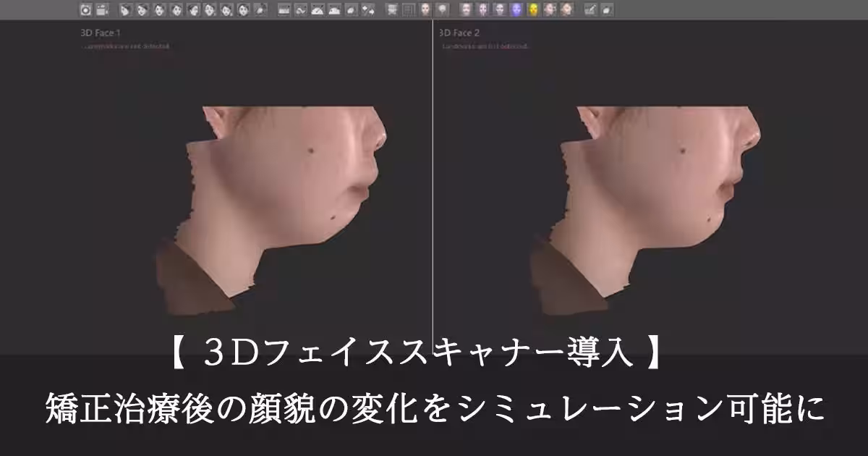The width and height of the screenshot is (868, 456).
Task: Open the video recording tool icon
Action: [x=102, y=9]
